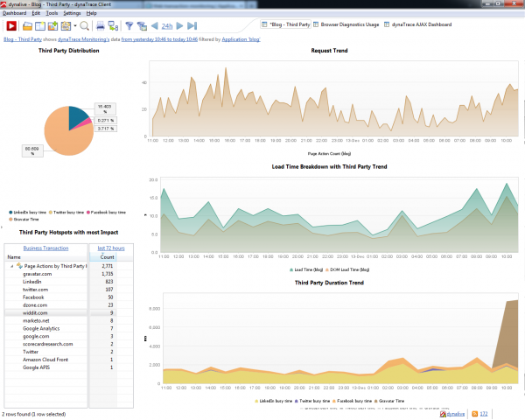Viewport: 525px width, 420px height.
Task: Open the Help menu
Action: 91,13
